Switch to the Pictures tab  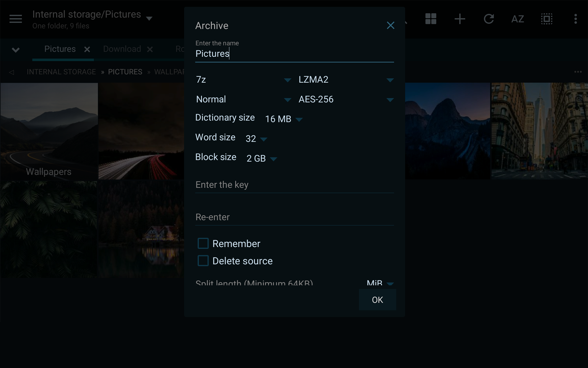click(x=60, y=49)
